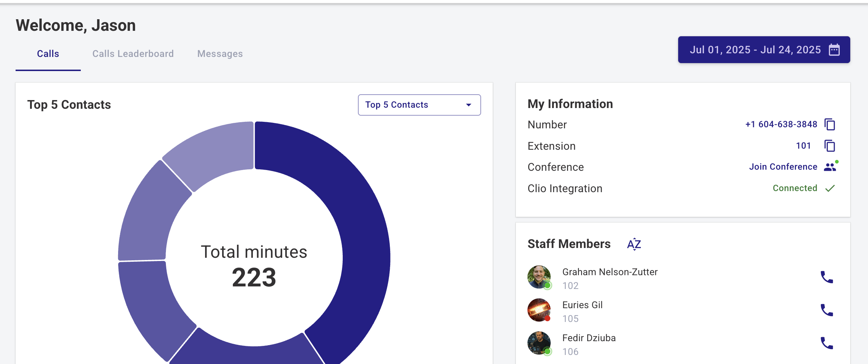Click My Information heading
The width and height of the screenshot is (868, 364).
tap(570, 104)
